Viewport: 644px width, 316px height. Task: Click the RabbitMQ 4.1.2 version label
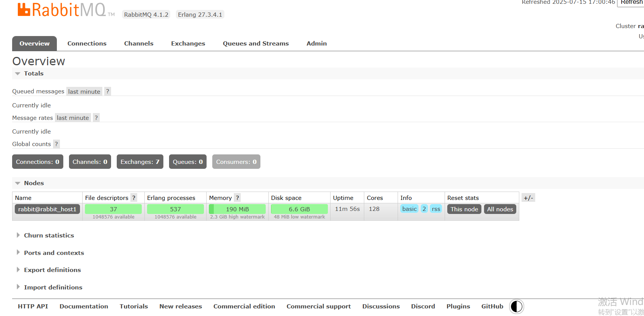146,15
